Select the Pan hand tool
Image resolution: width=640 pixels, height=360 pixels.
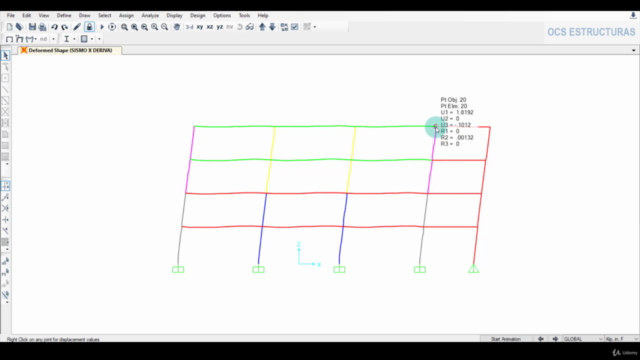pos(177,27)
